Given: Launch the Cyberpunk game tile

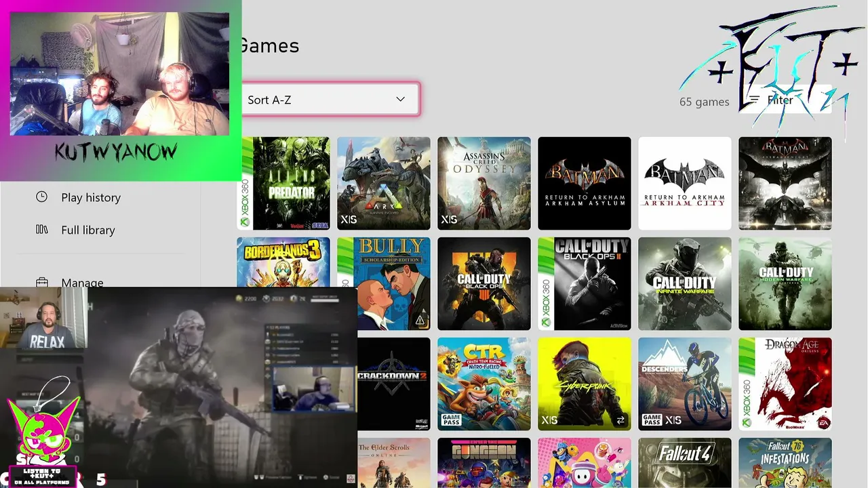Looking at the screenshot, I should [x=585, y=384].
